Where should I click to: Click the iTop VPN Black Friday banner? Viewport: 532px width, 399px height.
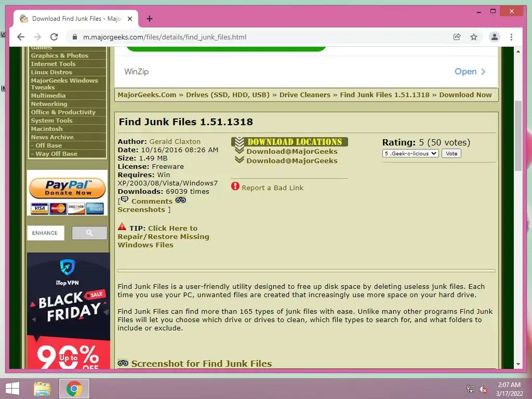(69, 311)
